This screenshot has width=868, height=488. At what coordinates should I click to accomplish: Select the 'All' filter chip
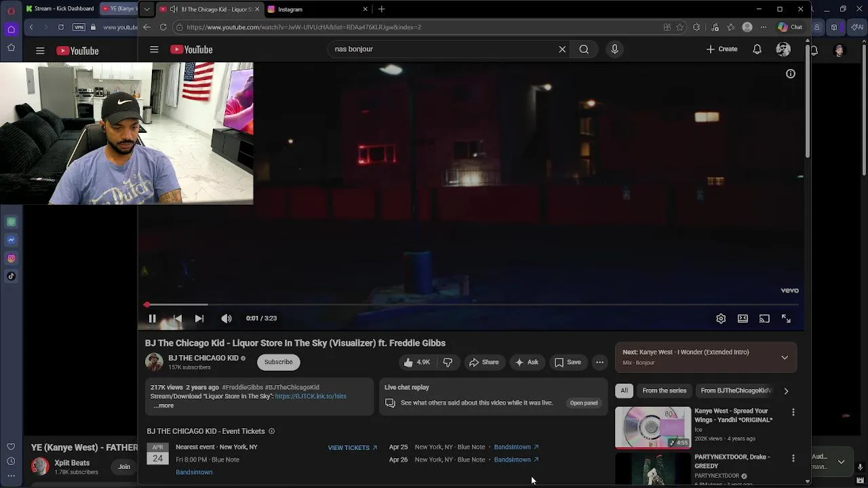tap(624, 390)
